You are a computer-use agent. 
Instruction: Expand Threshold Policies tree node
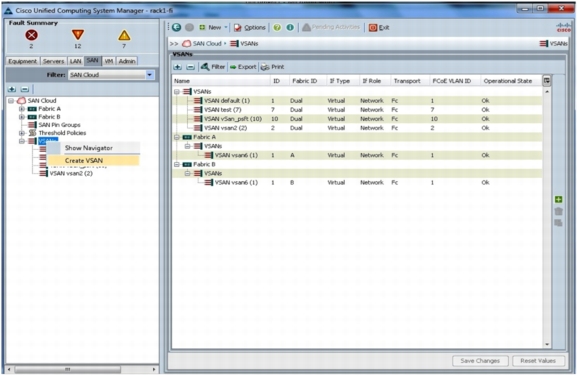(x=22, y=133)
